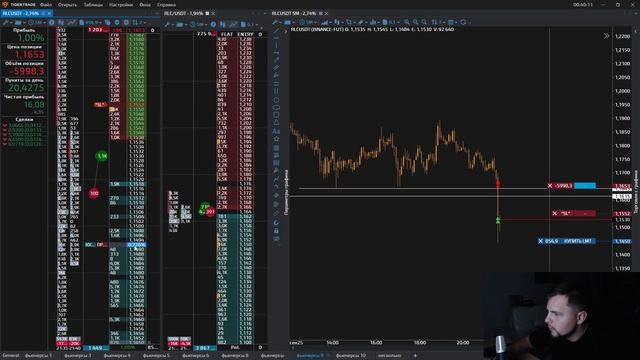Select the lock drawings tool in sidebar
This screenshot has height=360, width=640.
coord(276,231)
